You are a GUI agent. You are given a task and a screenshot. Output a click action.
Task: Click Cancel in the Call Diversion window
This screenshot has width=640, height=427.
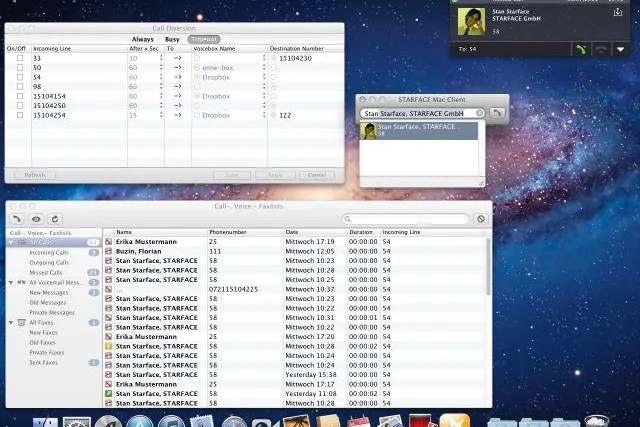(317, 175)
